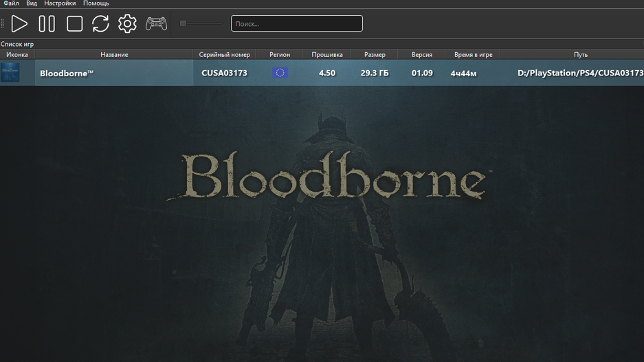Viewport: 644px width, 362px height.
Task: Refresh the game list via refresh icon
Action: [100, 23]
